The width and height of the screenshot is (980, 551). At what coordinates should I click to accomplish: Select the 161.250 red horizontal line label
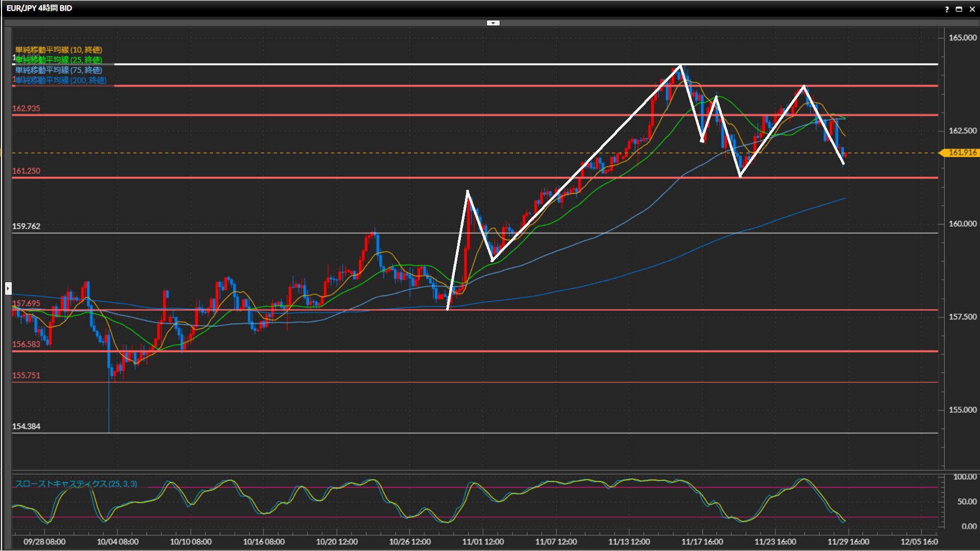click(26, 171)
